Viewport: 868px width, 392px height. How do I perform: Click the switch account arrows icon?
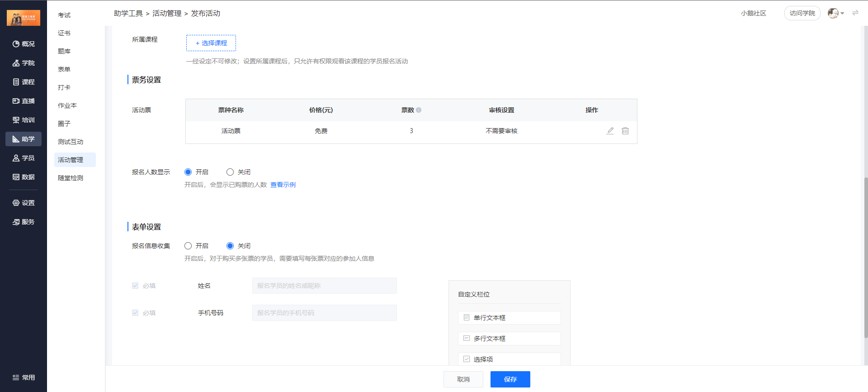855,13
